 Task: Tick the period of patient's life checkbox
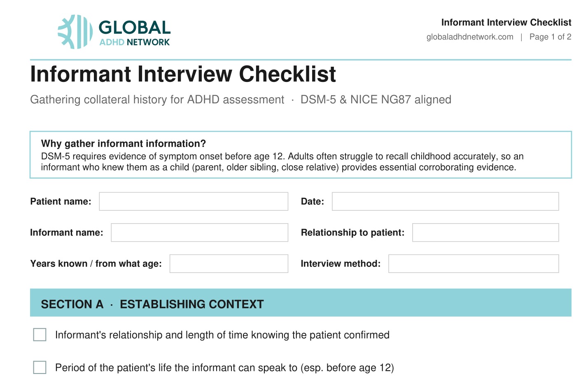click(x=40, y=367)
